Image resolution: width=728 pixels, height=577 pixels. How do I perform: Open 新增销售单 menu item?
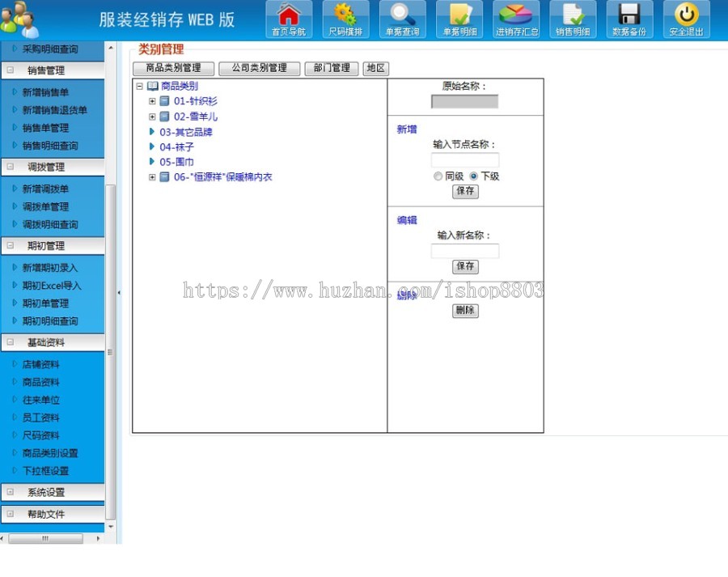pyautogui.click(x=45, y=92)
